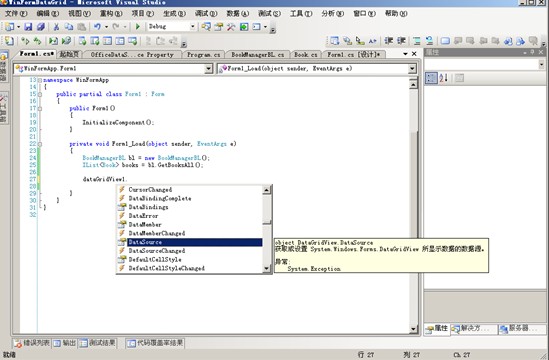Open the active files dropdown arrow beside tabs
The image size is (549, 360).
(405, 54)
